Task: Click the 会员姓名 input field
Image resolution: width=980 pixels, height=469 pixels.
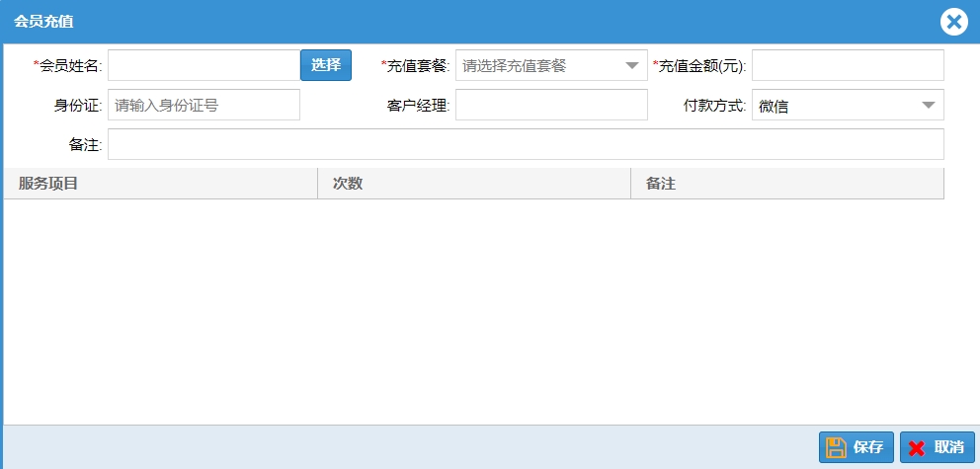Action: (x=204, y=65)
